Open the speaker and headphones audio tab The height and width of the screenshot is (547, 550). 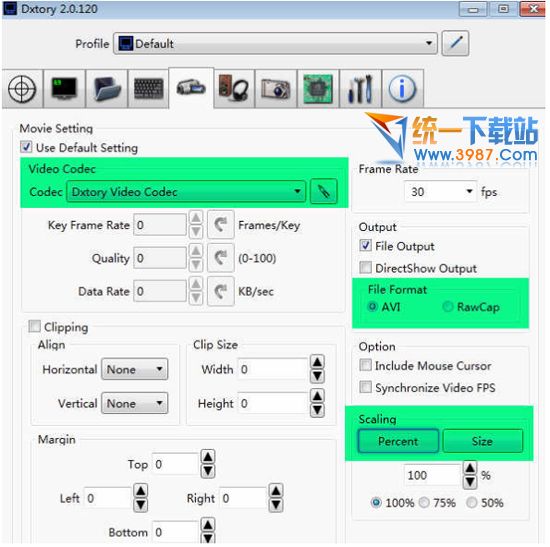tap(234, 88)
